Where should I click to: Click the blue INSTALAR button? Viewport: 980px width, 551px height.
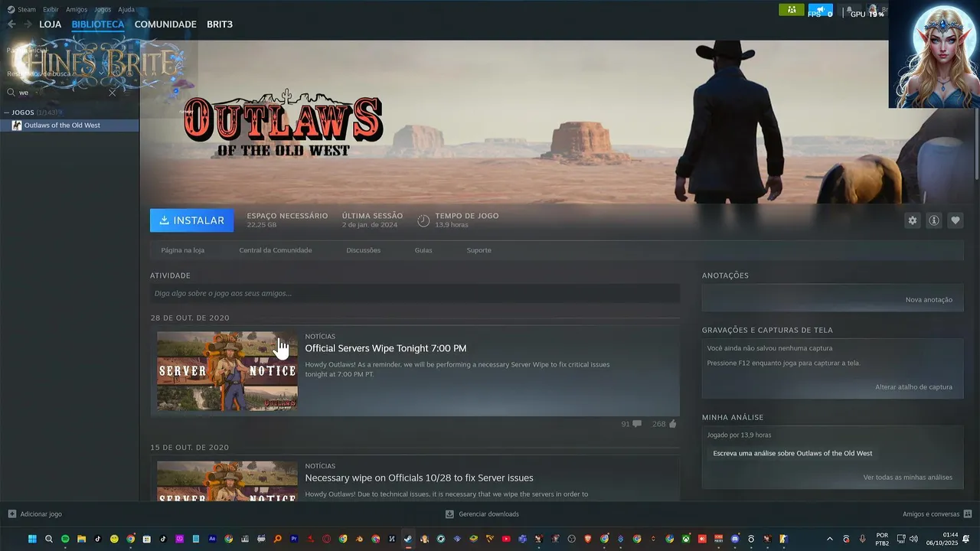click(x=192, y=220)
